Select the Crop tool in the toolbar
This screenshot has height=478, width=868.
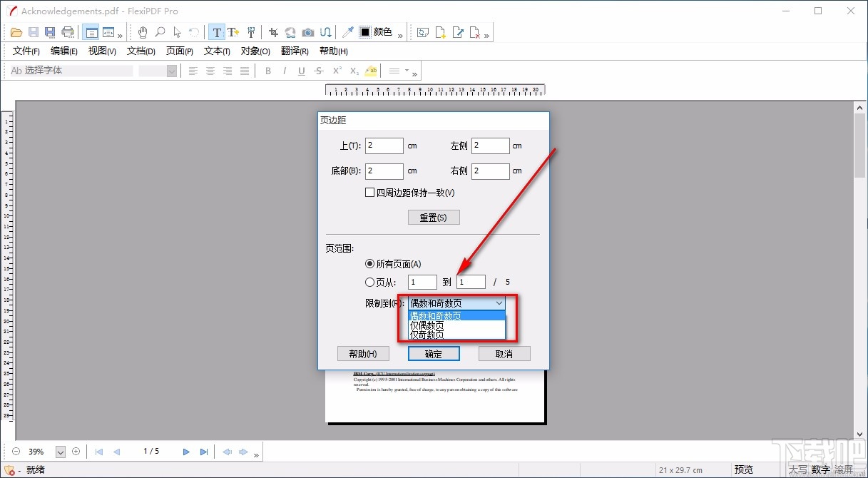pyautogui.click(x=272, y=32)
